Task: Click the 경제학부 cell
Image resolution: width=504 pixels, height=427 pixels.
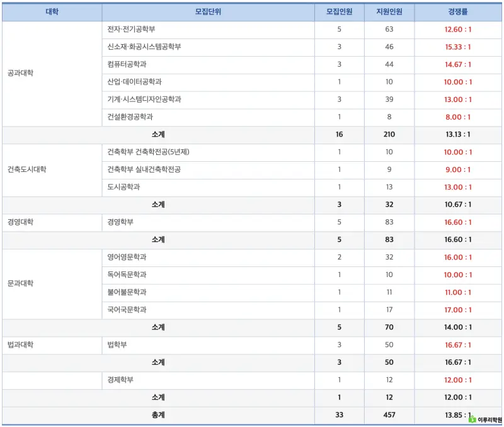Action: 208,380
